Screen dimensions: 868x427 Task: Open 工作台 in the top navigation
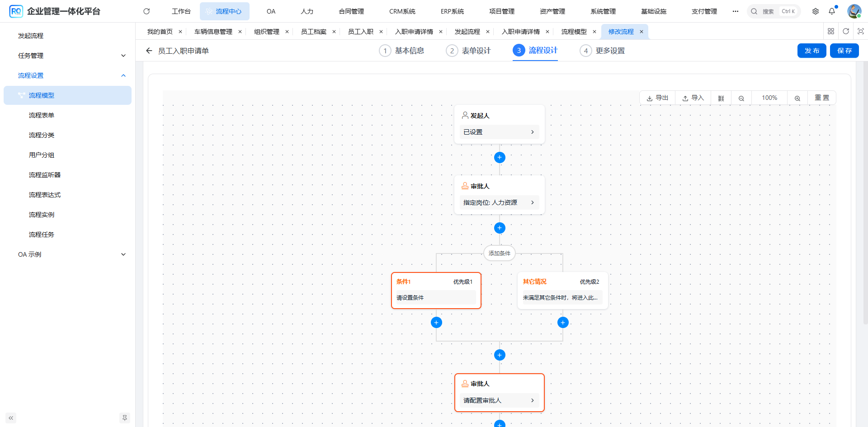click(181, 11)
